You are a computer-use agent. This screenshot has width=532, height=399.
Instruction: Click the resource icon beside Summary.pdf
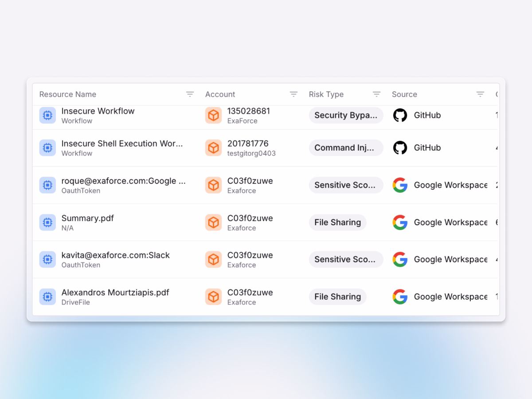pyautogui.click(x=47, y=223)
